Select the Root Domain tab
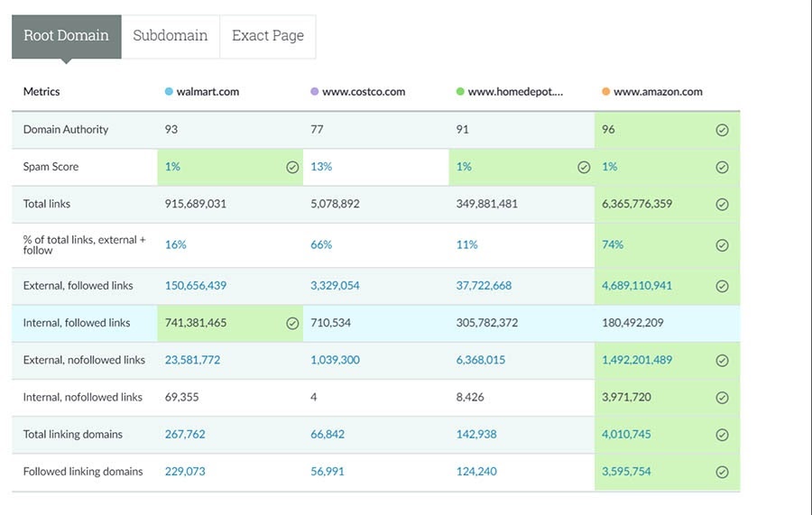The width and height of the screenshot is (812, 515). point(66,36)
